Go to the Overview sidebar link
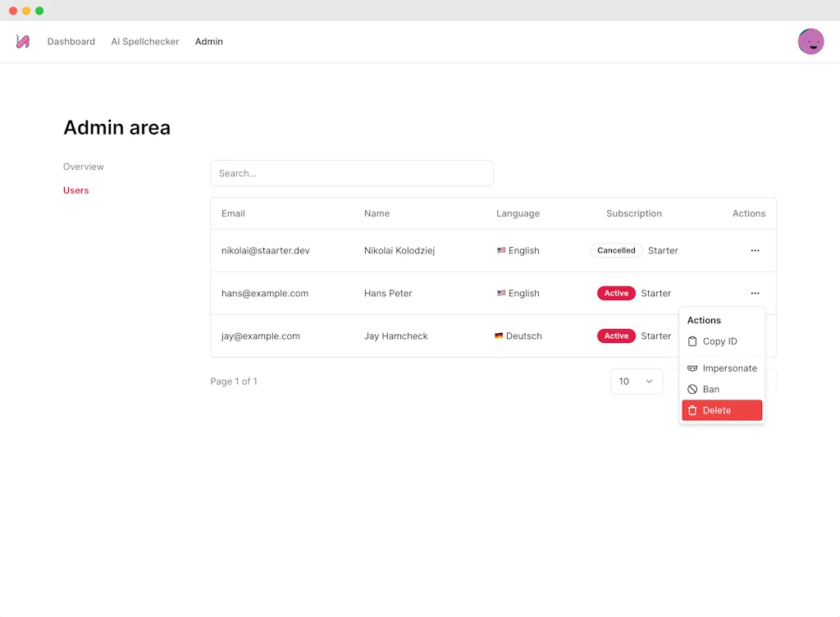840x617 pixels. [x=83, y=167]
